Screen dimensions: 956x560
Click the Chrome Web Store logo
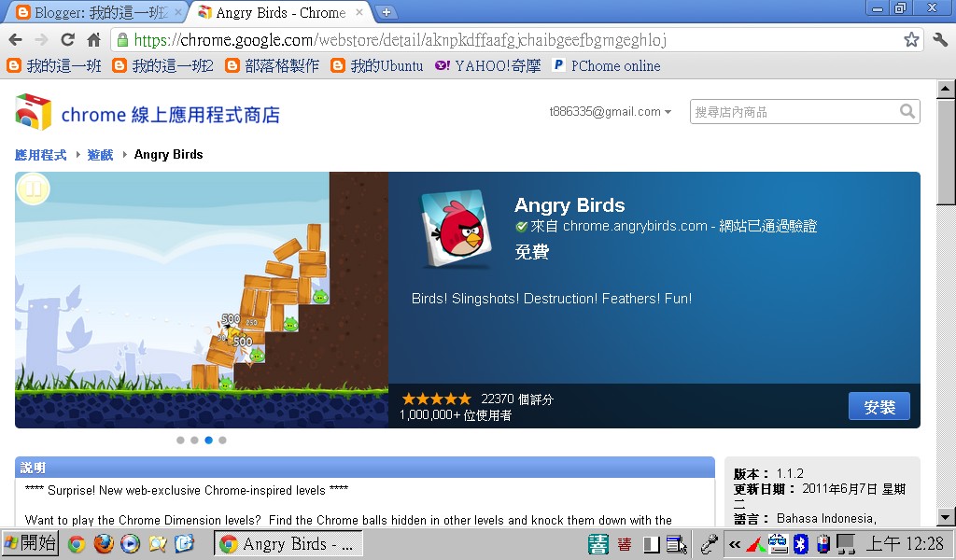(x=33, y=112)
